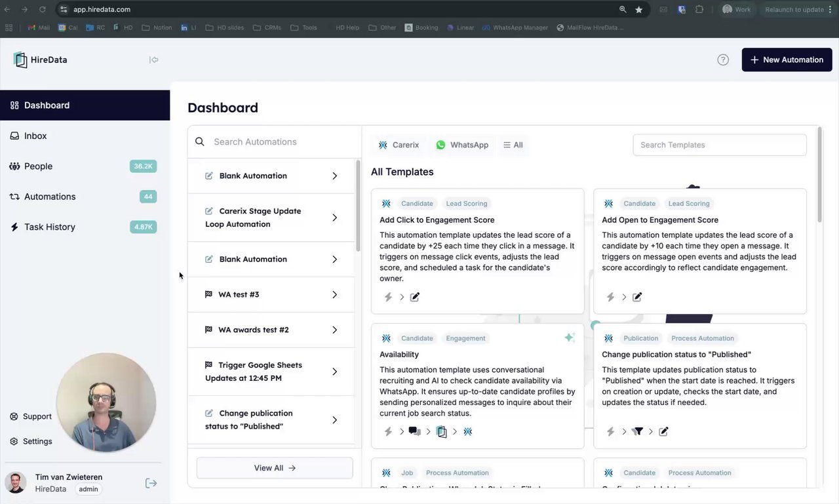Click Carerix logo on the Job template card
Image resolution: width=839 pixels, height=504 pixels.
[386, 473]
